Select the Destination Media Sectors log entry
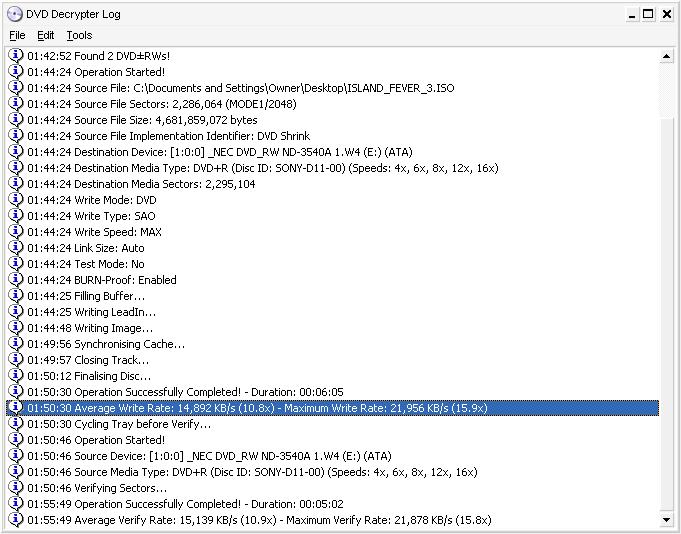681x534 pixels. click(x=141, y=184)
